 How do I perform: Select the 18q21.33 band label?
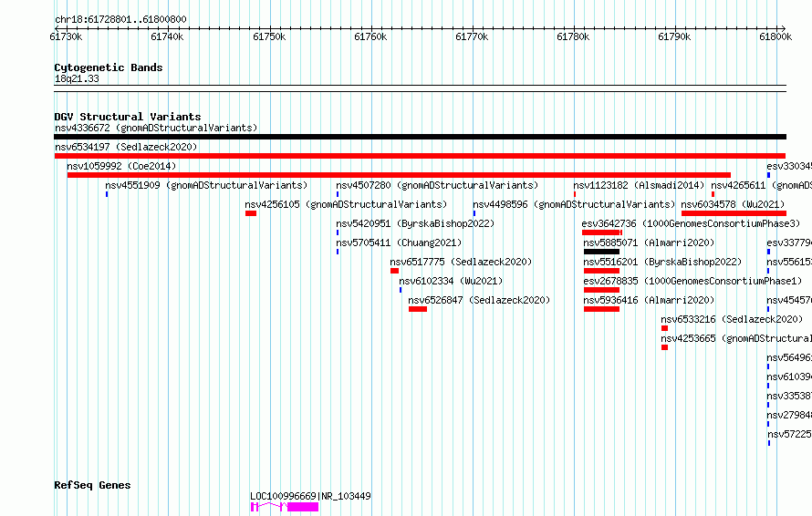(x=77, y=78)
